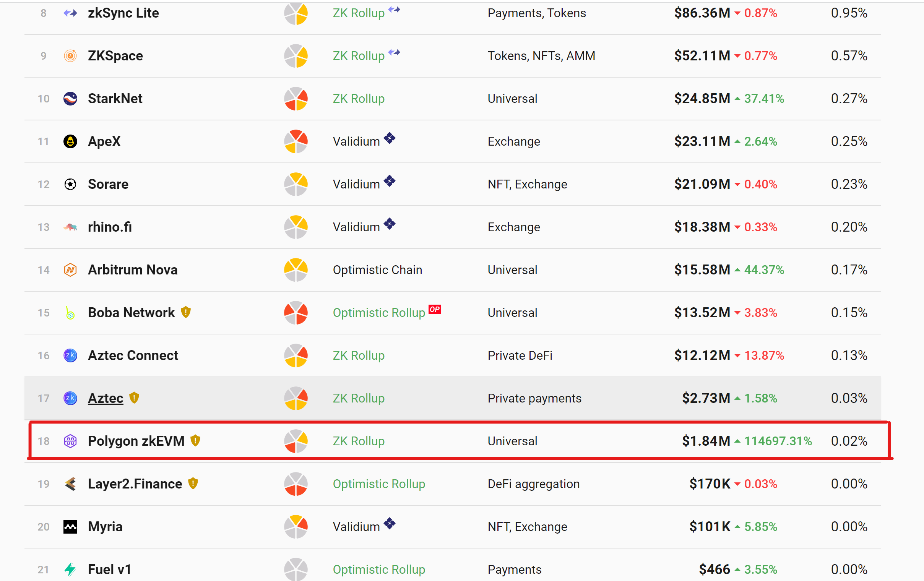Open the StarkNet project page
924x581 pixels.
(x=115, y=99)
